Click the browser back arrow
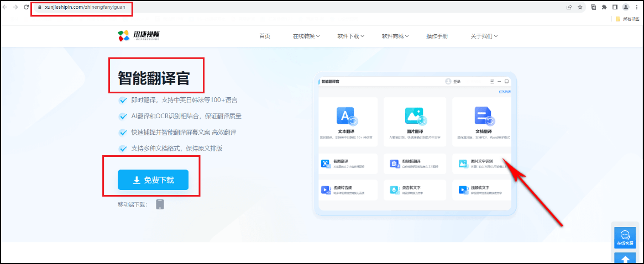The width and height of the screenshot is (644, 264). point(6,7)
